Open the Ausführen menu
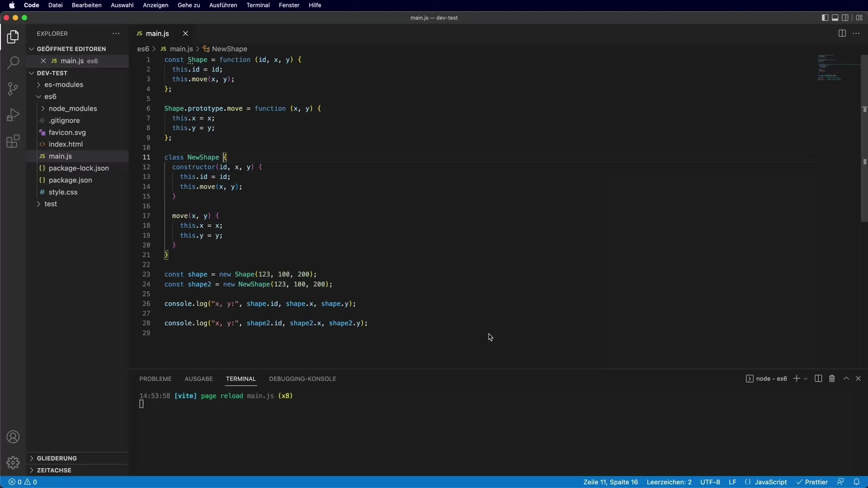The height and width of the screenshot is (488, 868). (223, 5)
